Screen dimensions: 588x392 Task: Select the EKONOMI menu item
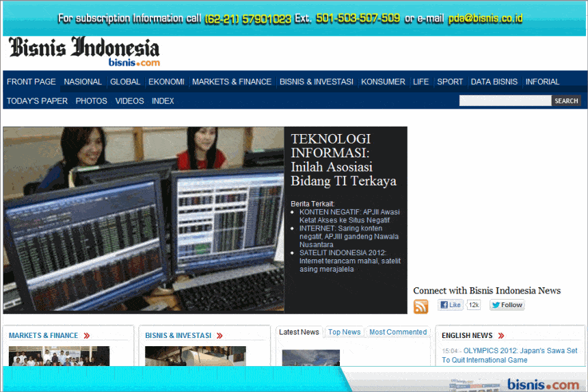[x=166, y=82]
